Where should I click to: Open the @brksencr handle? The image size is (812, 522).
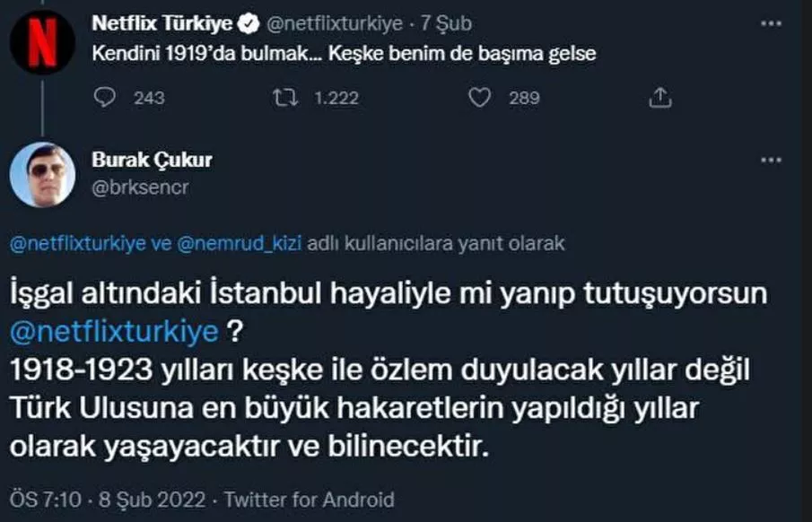pos(140,186)
